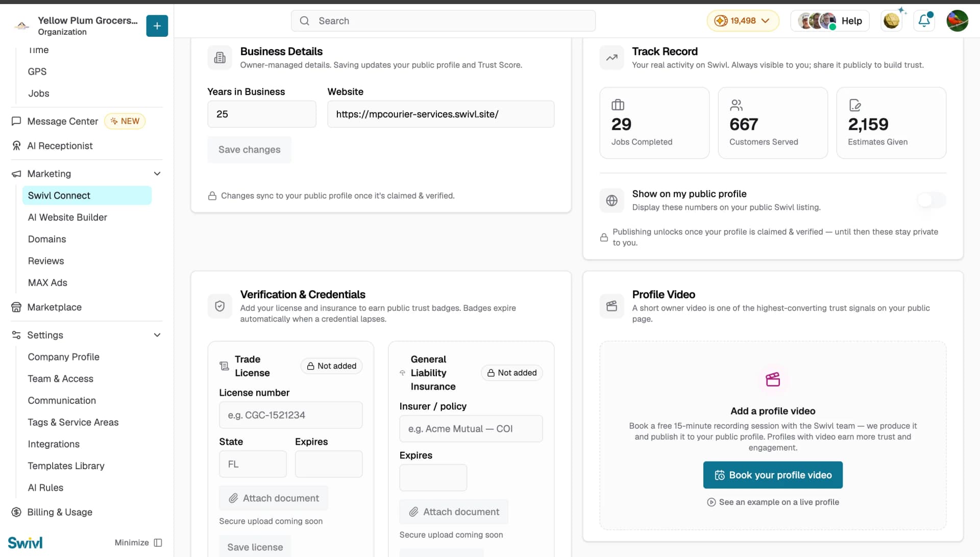Open the notifications bell

(x=924, y=21)
